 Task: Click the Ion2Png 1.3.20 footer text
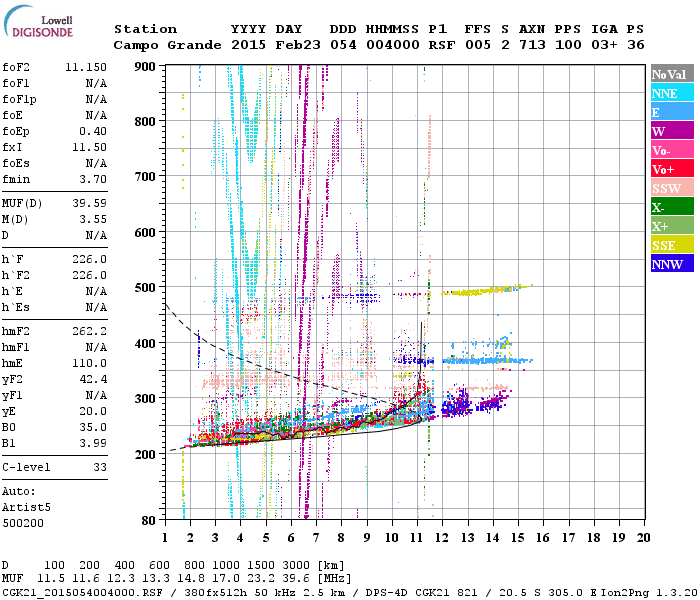coord(649,593)
